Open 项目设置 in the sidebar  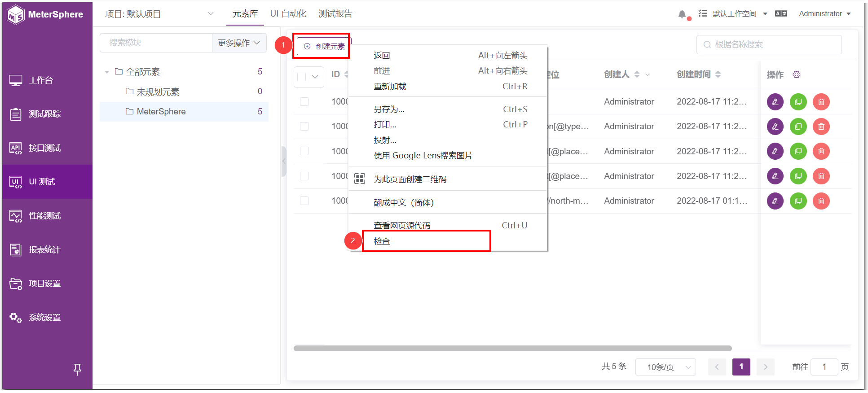coord(47,284)
